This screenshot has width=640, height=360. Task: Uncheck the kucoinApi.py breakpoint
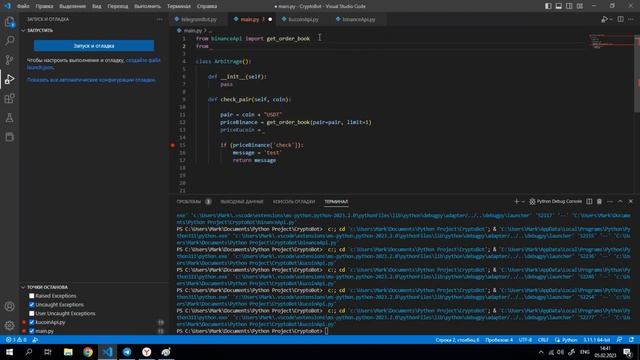[x=32, y=322]
